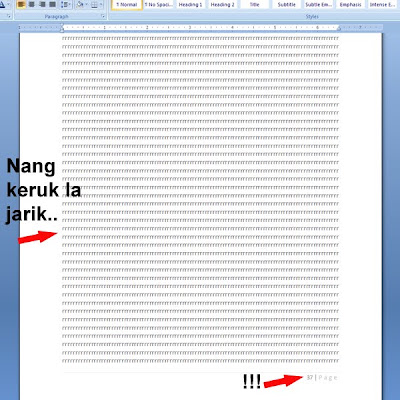This screenshot has height=400, width=400.
Task: Apply the Heading 1 style
Action: coord(190,5)
